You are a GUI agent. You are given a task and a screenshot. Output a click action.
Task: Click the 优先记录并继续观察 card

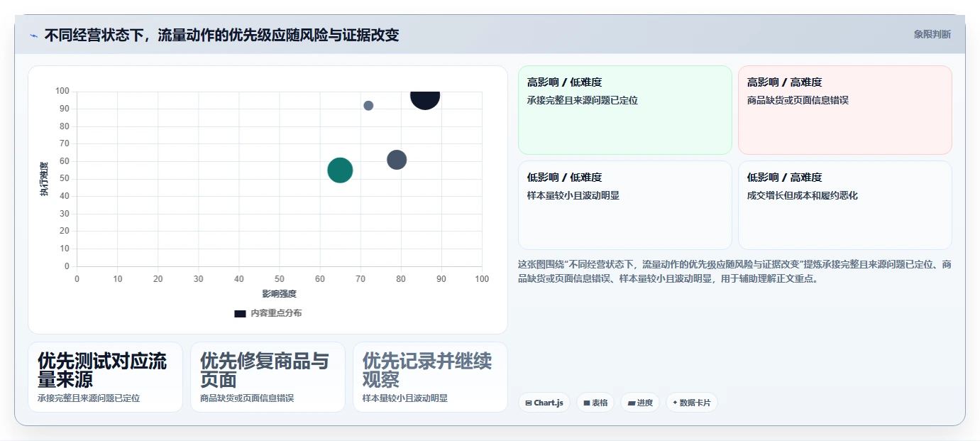coord(430,377)
